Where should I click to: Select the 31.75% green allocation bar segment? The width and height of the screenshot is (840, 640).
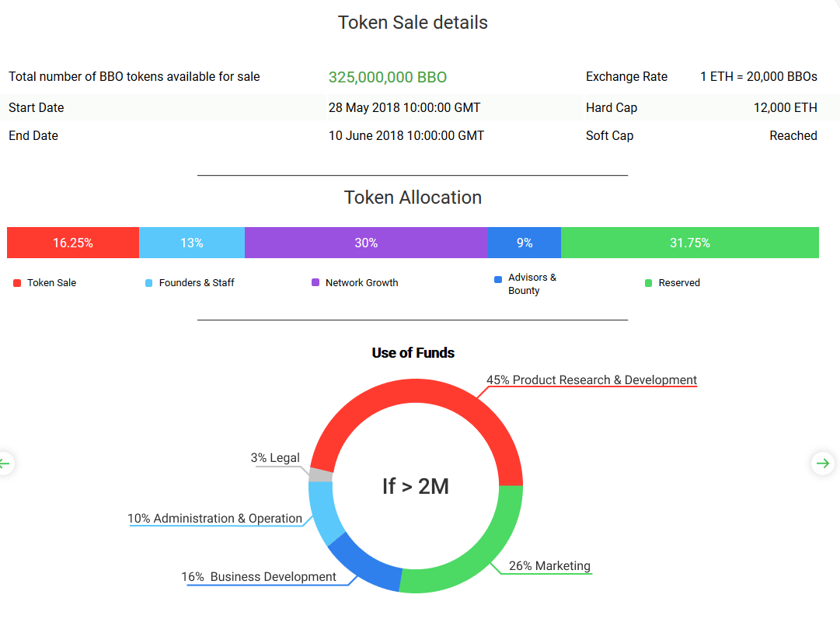690,243
